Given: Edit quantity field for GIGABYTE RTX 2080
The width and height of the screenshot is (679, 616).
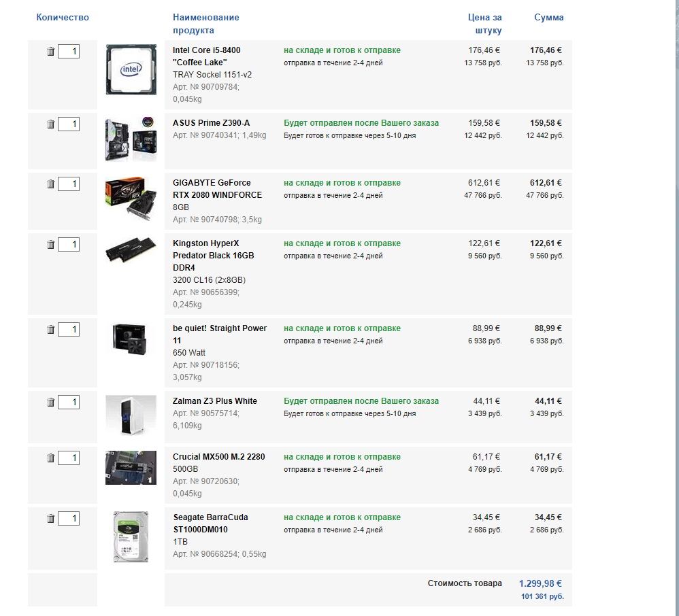Looking at the screenshot, I should tap(69, 184).
